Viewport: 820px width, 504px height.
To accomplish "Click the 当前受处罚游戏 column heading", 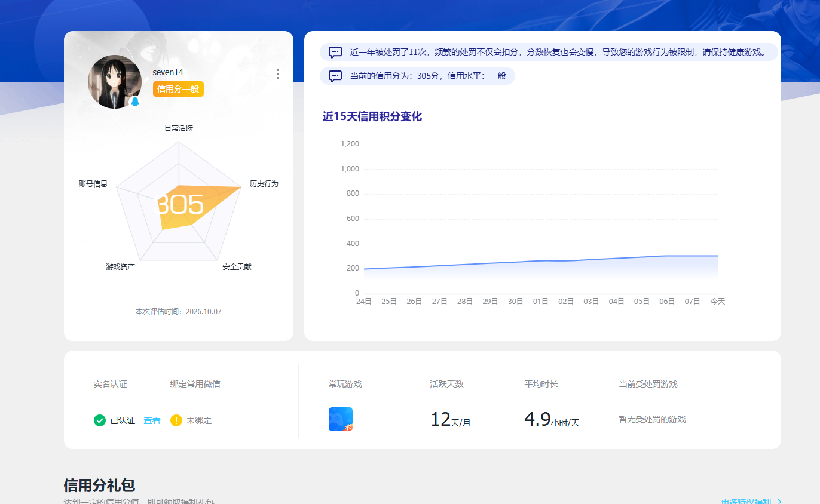I will pos(648,384).
